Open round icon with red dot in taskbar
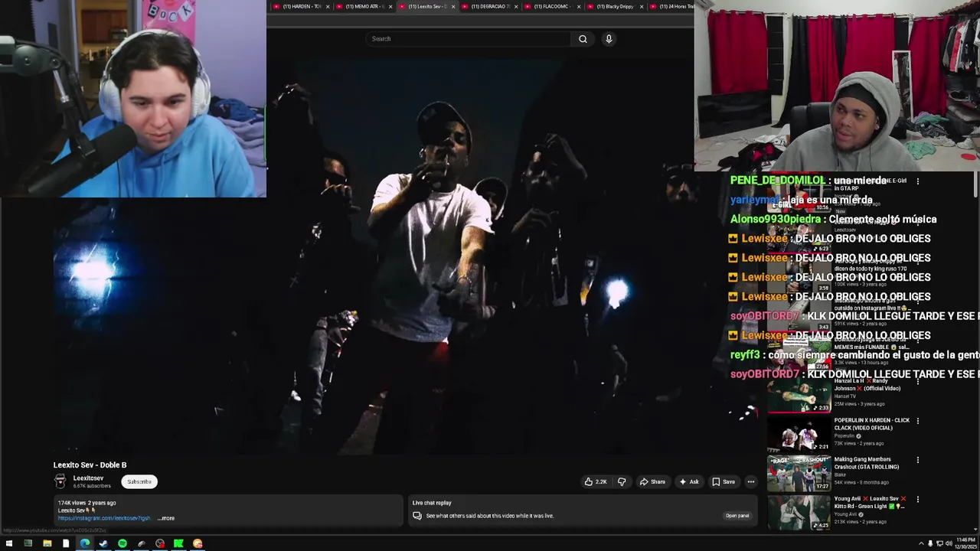 pos(160,543)
